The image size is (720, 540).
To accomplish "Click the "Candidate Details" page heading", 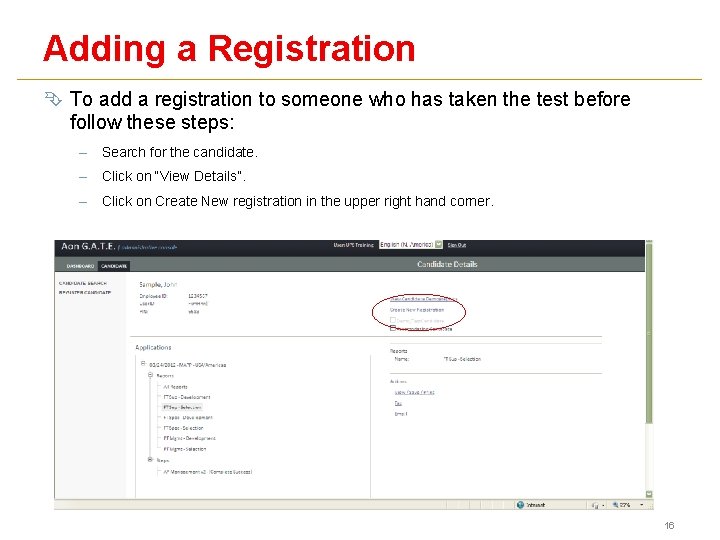I will coord(447,264).
